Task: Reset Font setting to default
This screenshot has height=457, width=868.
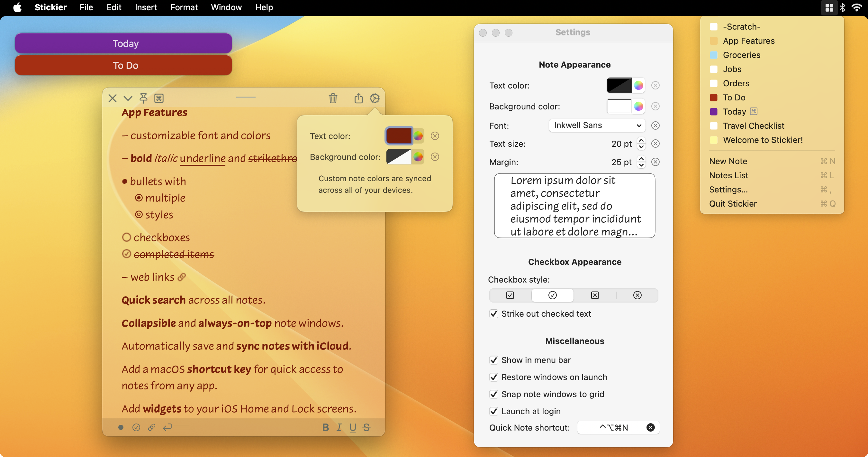Action: click(656, 126)
